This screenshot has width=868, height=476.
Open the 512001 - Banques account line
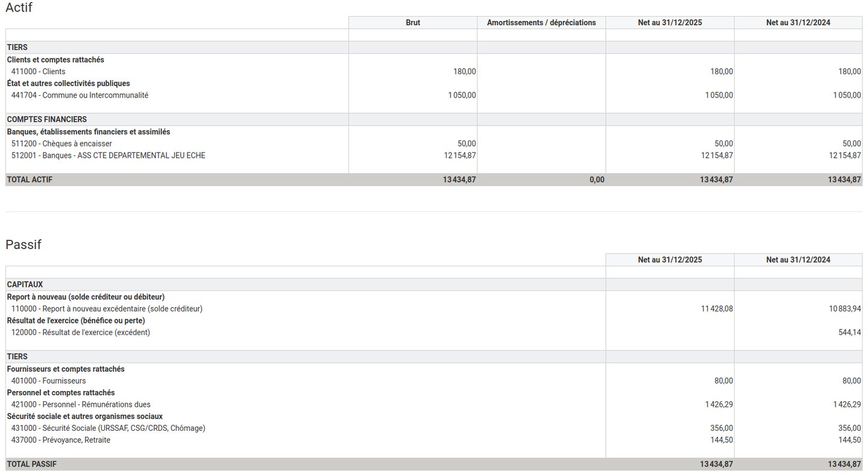click(108, 155)
